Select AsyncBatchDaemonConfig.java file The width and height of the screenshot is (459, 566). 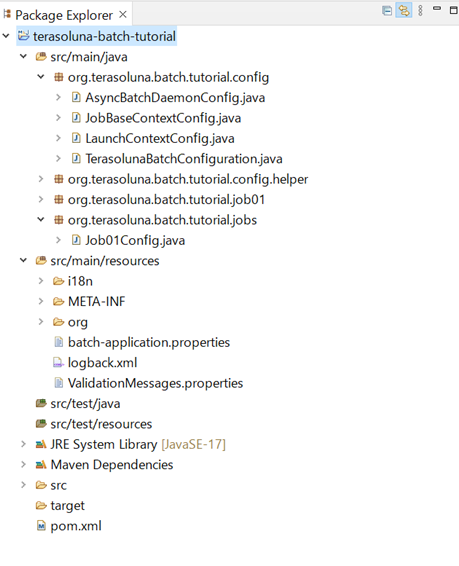[x=175, y=97]
